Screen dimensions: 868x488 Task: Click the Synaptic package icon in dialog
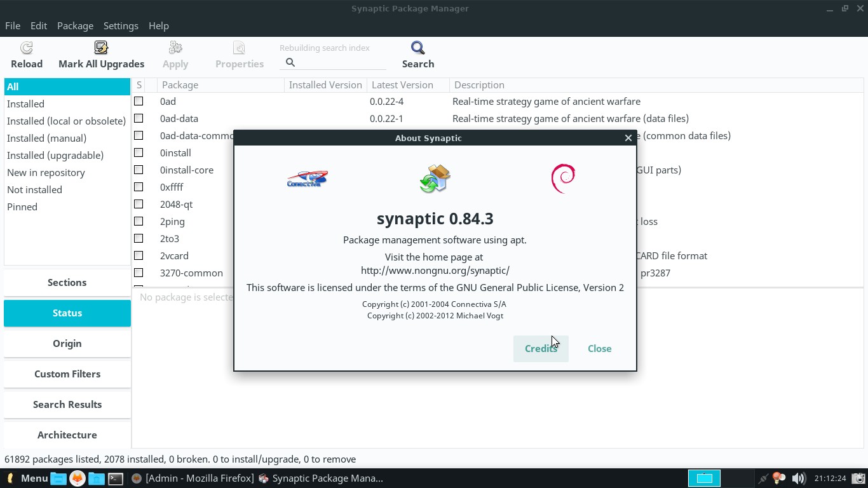[435, 179]
